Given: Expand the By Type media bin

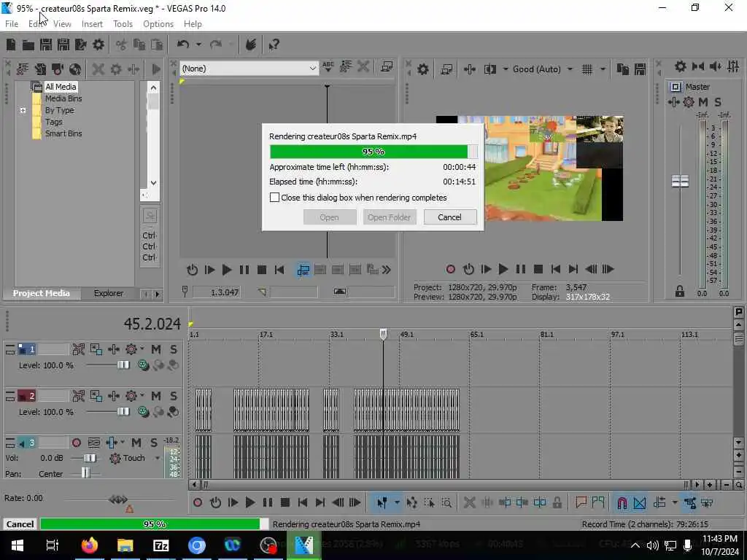Looking at the screenshot, I should (23, 111).
